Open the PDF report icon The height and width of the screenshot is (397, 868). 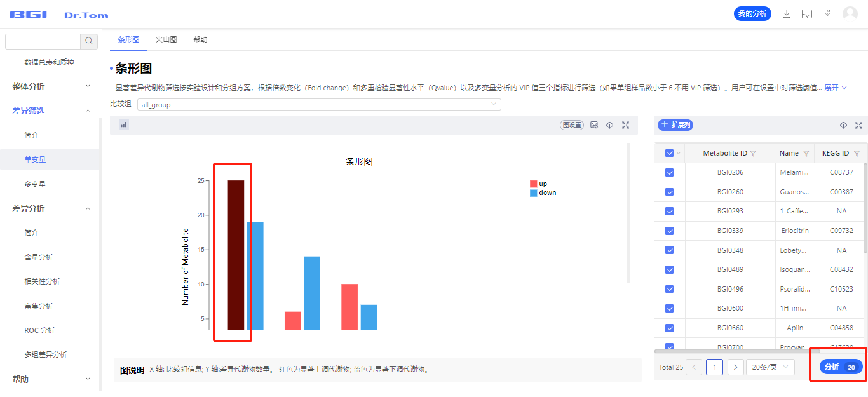(827, 14)
